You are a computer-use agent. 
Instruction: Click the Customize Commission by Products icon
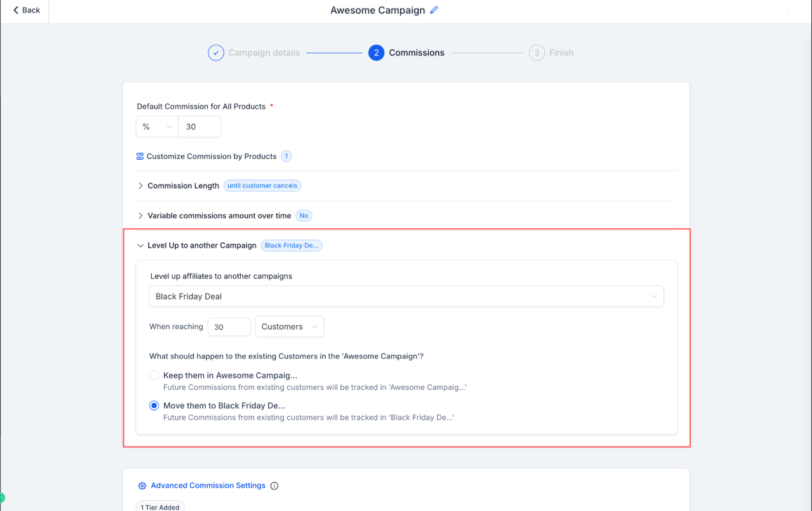(140, 156)
